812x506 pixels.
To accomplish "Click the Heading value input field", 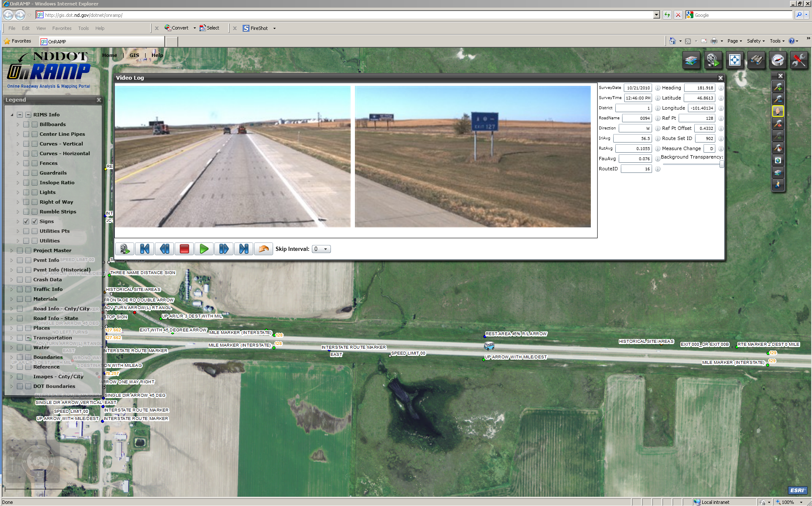I will pyautogui.click(x=701, y=88).
